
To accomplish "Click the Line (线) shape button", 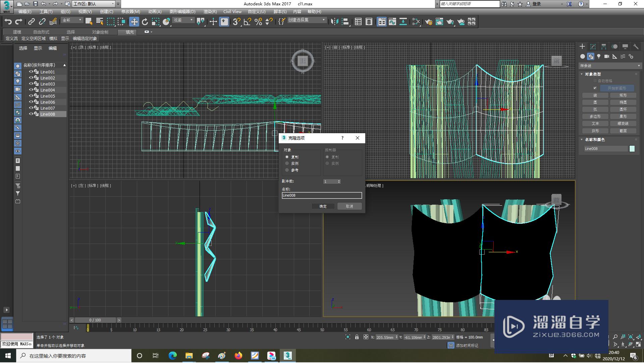I will click(595, 95).
